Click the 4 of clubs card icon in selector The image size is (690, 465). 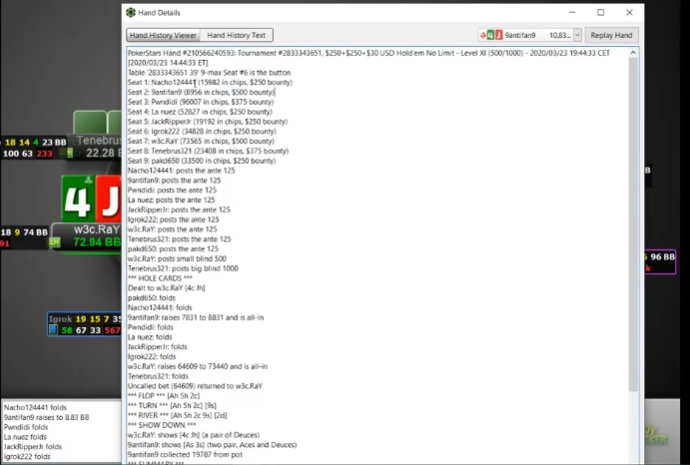tap(491, 35)
